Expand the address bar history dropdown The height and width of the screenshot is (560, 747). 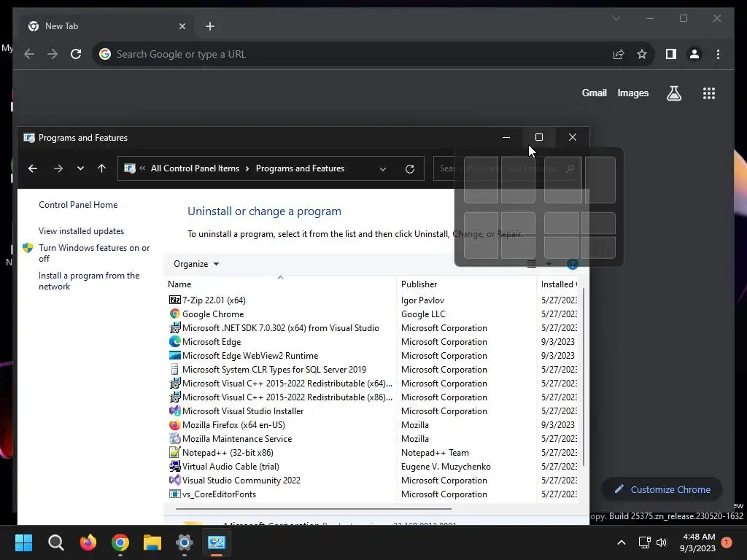382,168
